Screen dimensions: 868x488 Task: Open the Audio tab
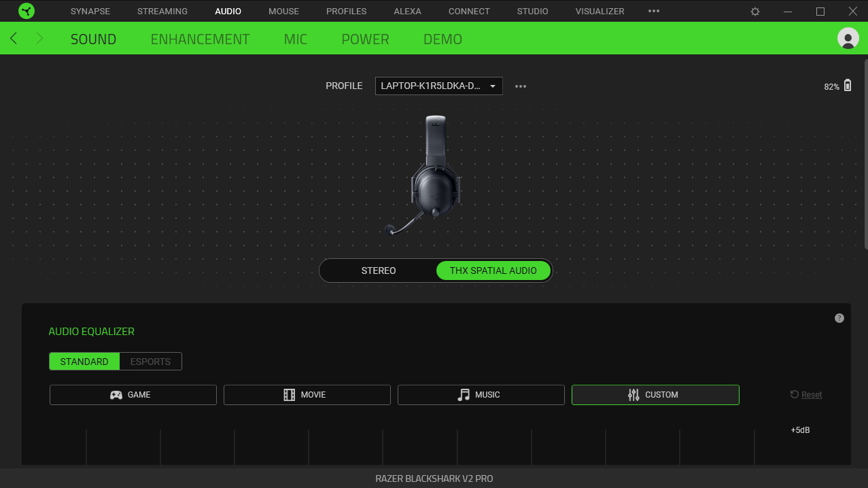228,12
